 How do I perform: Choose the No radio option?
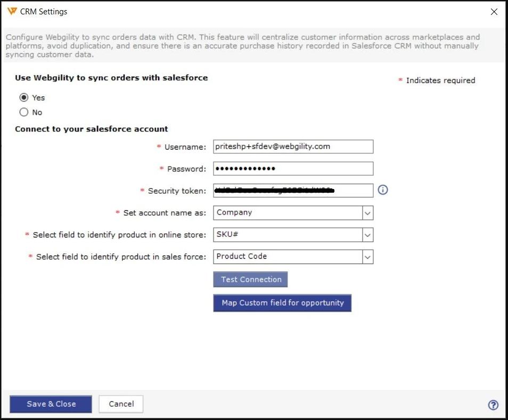[x=23, y=112]
